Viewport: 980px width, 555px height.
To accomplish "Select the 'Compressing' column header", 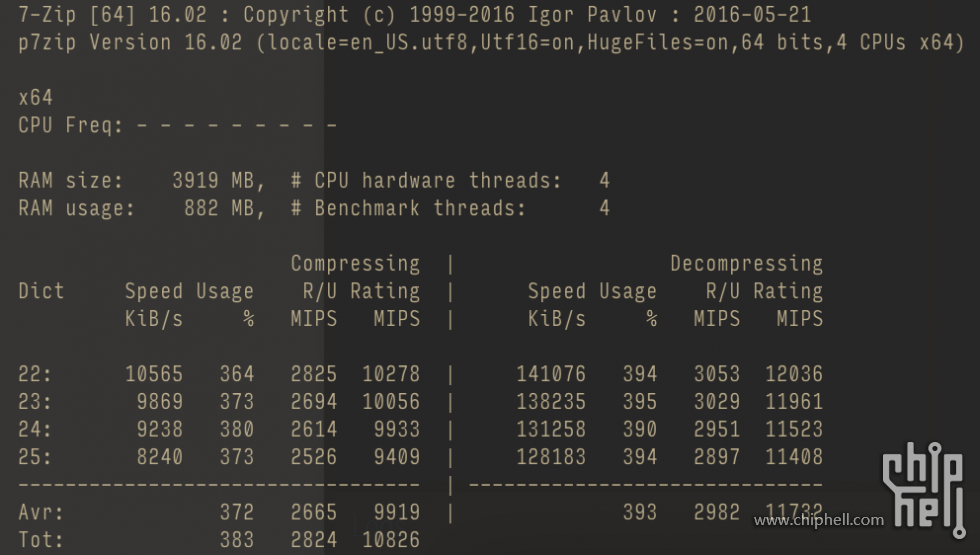I will point(355,264).
